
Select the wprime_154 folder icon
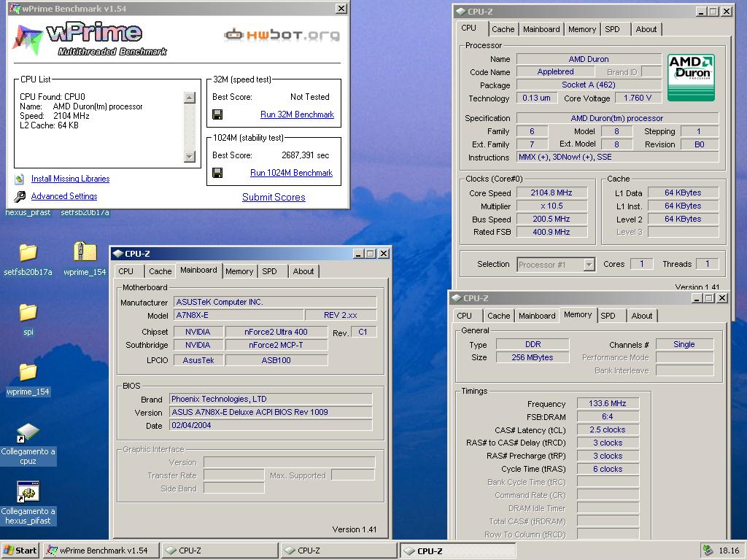pyautogui.click(x=28, y=373)
